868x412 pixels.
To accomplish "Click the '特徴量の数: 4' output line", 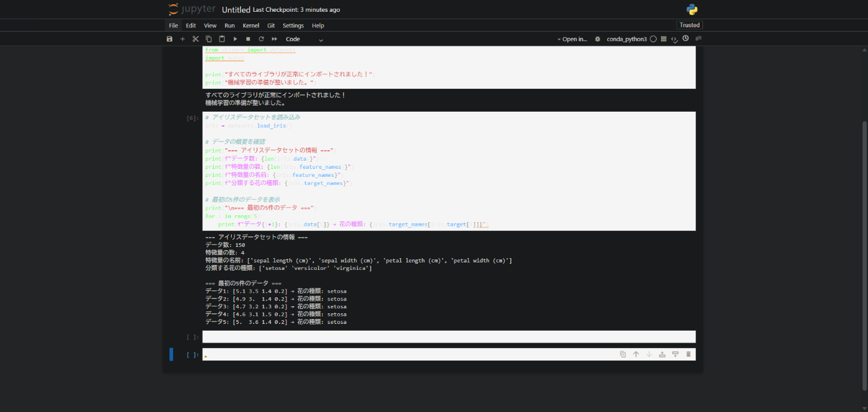I will click(225, 253).
